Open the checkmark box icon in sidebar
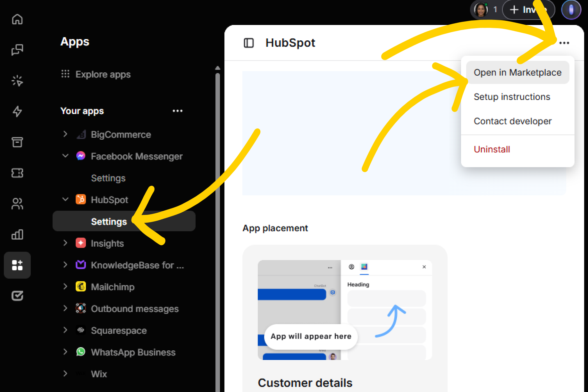This screenshot has height=392, width=588. (x=17, y=296)
